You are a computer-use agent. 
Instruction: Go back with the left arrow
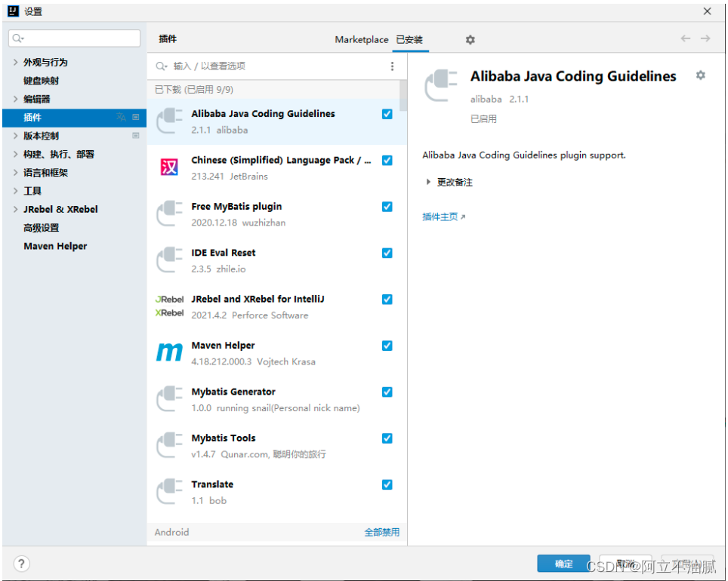685,38
